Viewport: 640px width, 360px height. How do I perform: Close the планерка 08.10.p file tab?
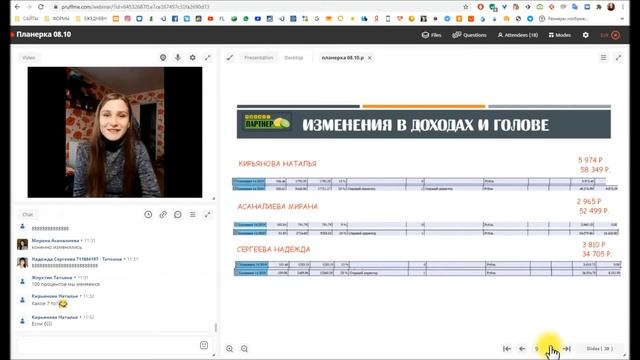pyautogui.click(x=370, y=58)
